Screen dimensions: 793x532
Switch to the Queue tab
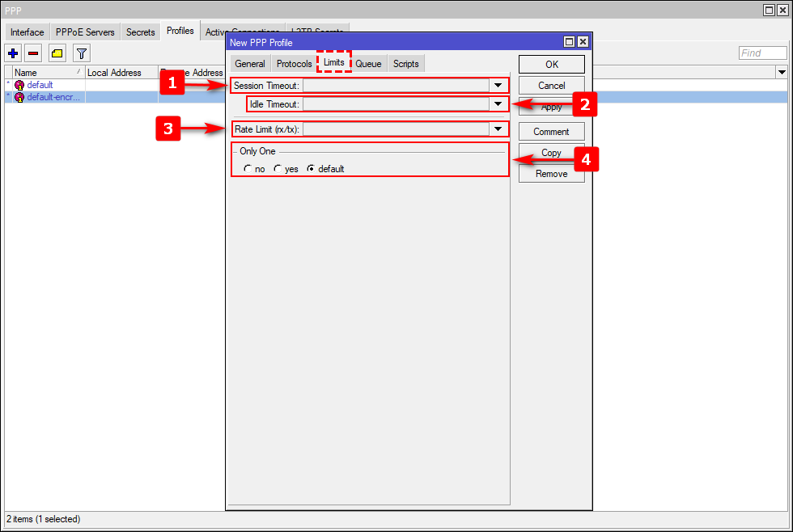pos(368,64)
